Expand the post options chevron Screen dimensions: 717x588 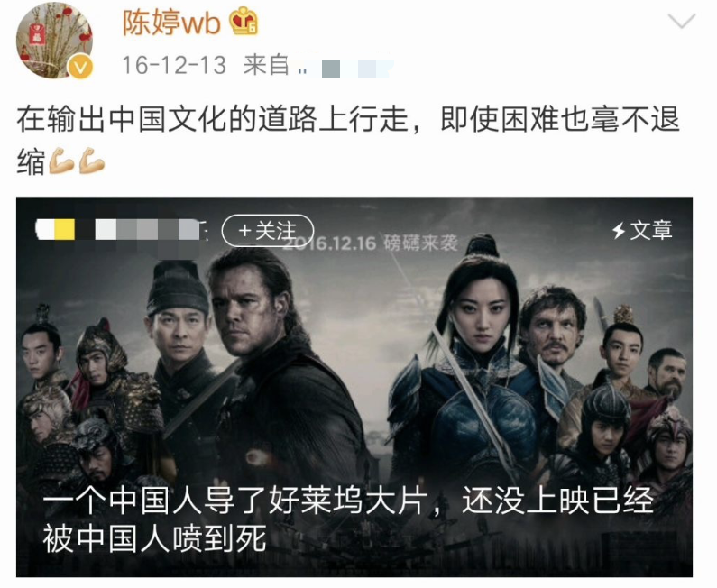(x=681, y=21)
